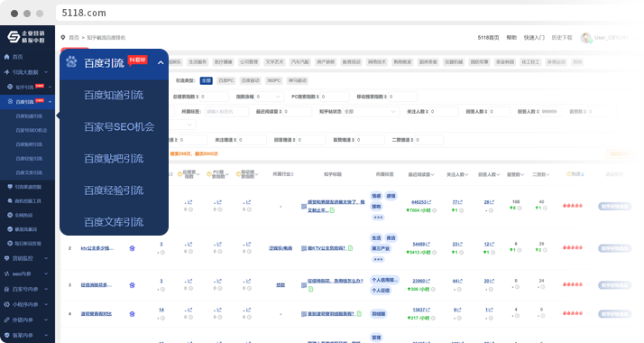Click the Baidu paw icon in row 2
644x343 pixels.
coord(133,248)
